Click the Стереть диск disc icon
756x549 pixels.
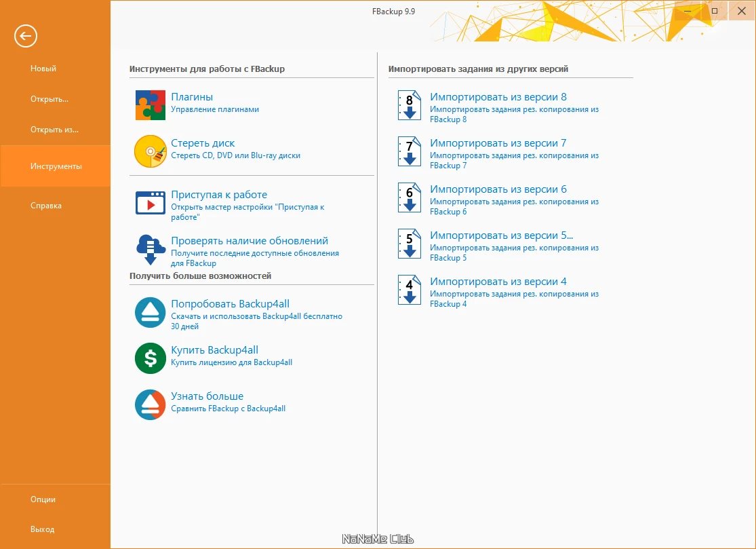click(151, 151)
